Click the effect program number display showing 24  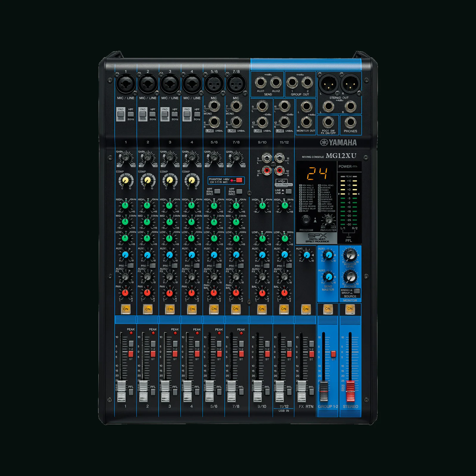317,173
